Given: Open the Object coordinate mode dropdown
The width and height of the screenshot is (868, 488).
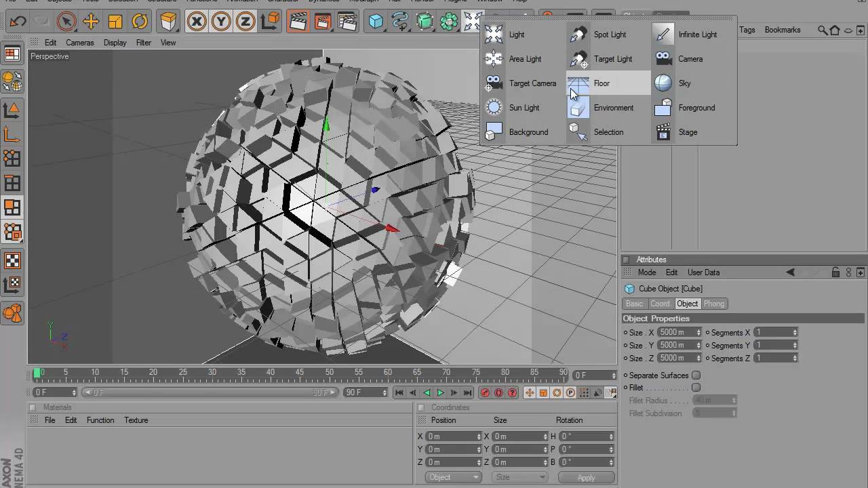Looking at the screenshot, I should pos(454,477).
